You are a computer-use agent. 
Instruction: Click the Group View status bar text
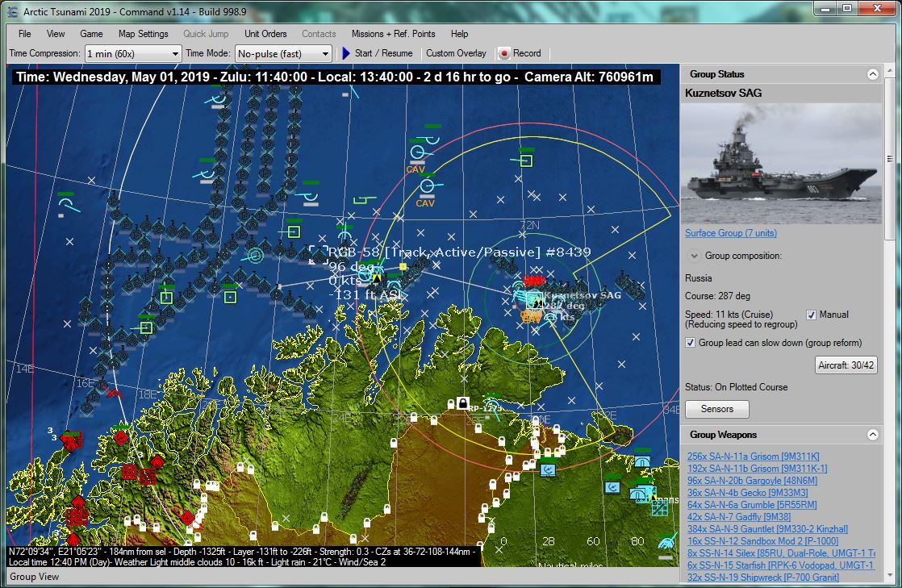tap(34, 577)
